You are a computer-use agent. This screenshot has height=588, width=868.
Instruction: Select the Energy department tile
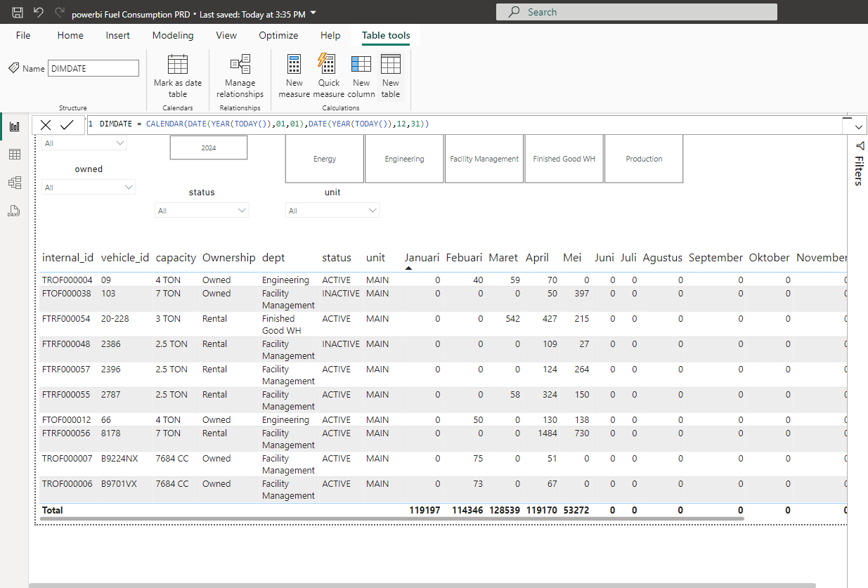coord(325,159)
